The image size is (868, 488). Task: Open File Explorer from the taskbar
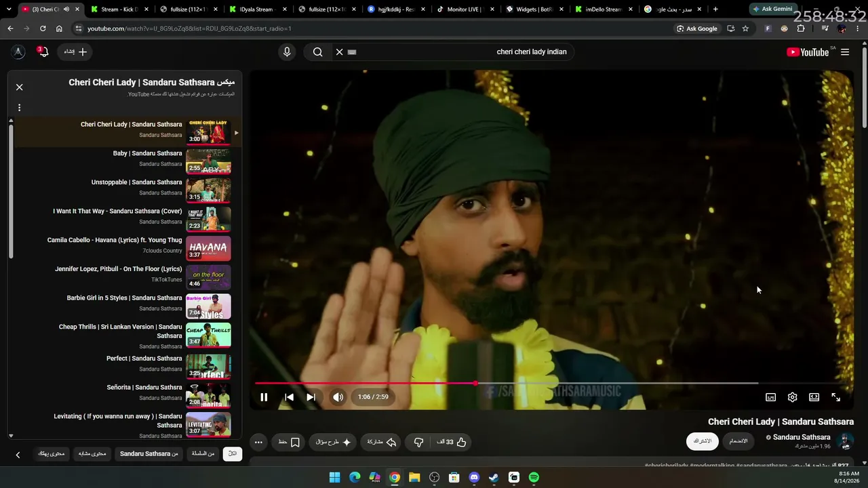pos(414,477)
